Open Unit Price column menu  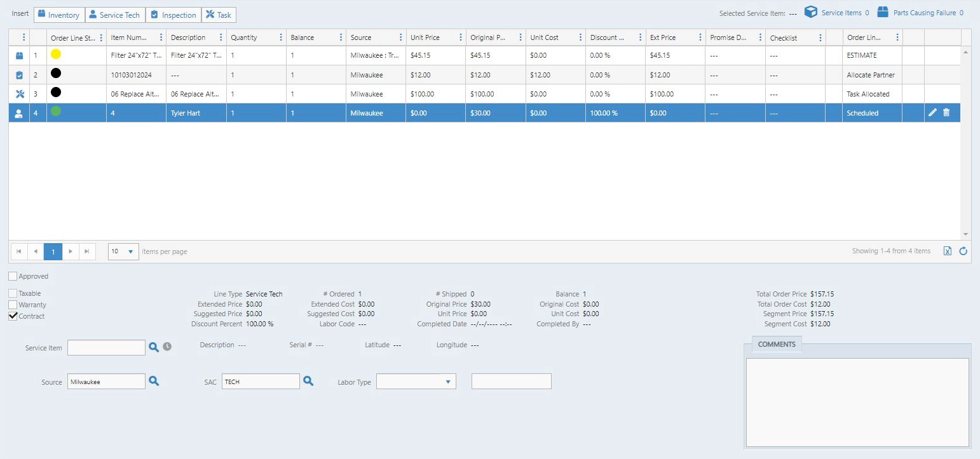point(461,37)
